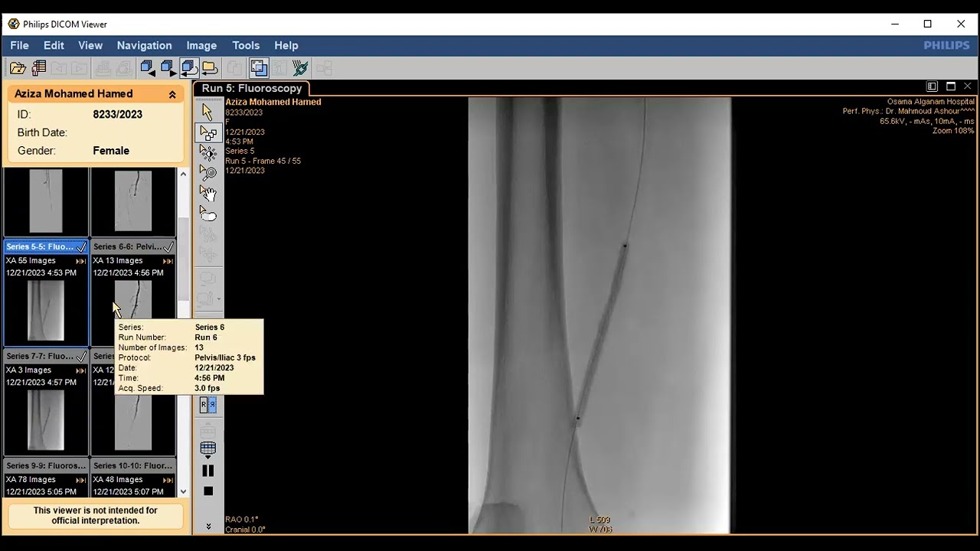Select the zoom magnifier tool
The width and height of the screenshot is (980, 551).
pos(207,172)
